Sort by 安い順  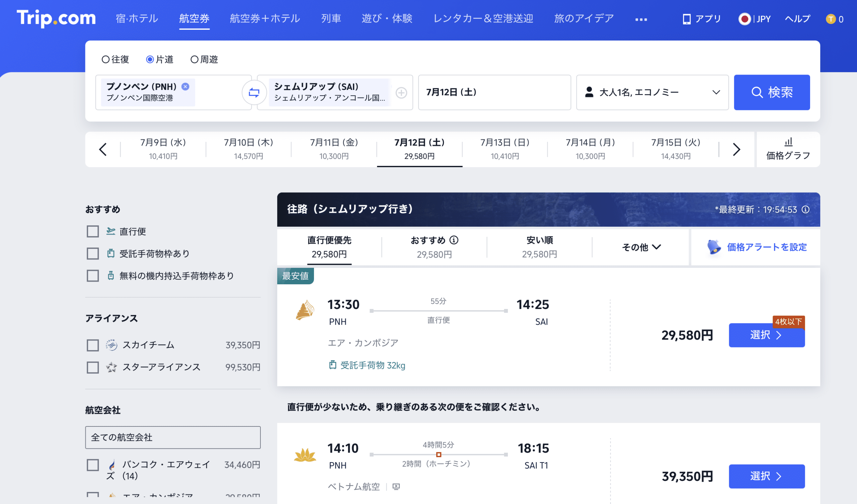(x=539, y=247)
